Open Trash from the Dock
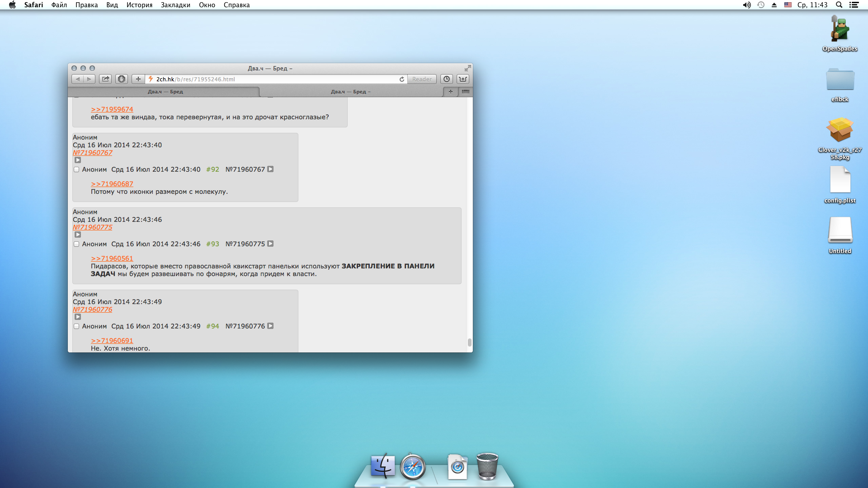This screenshot has width=868, height=488. point(487,466)
